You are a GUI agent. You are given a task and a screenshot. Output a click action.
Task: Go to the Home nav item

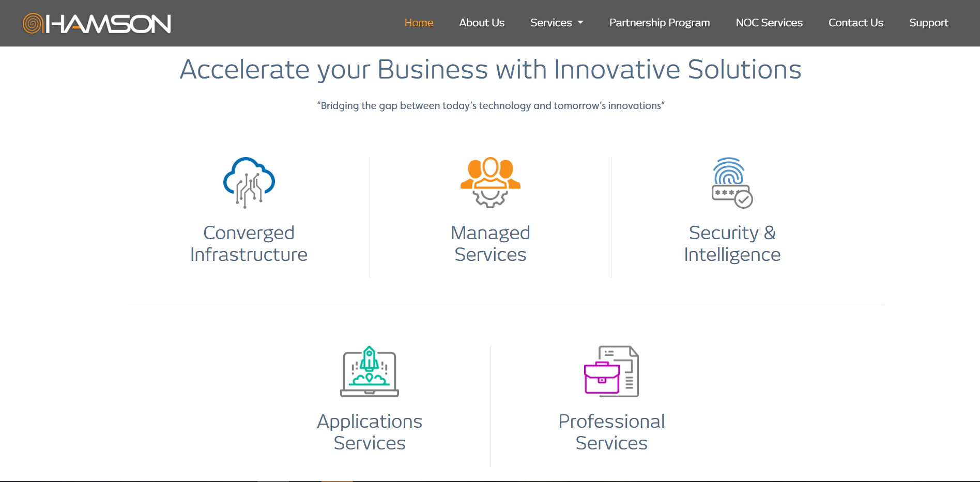[419, 23]
